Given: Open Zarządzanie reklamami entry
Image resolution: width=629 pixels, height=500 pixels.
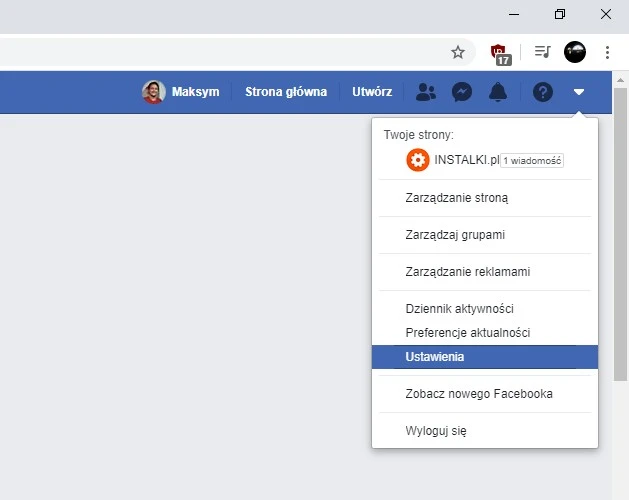Looking at the screenshot, I should coord(467,272).
